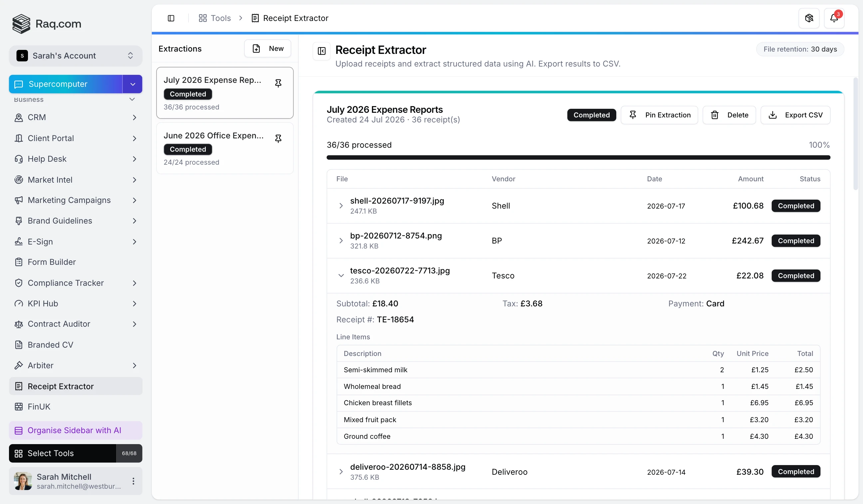Pin the June 2026 Office Expenses extraction
The width and height of the screenshot is (863, 504).
(x=278, y=138)
